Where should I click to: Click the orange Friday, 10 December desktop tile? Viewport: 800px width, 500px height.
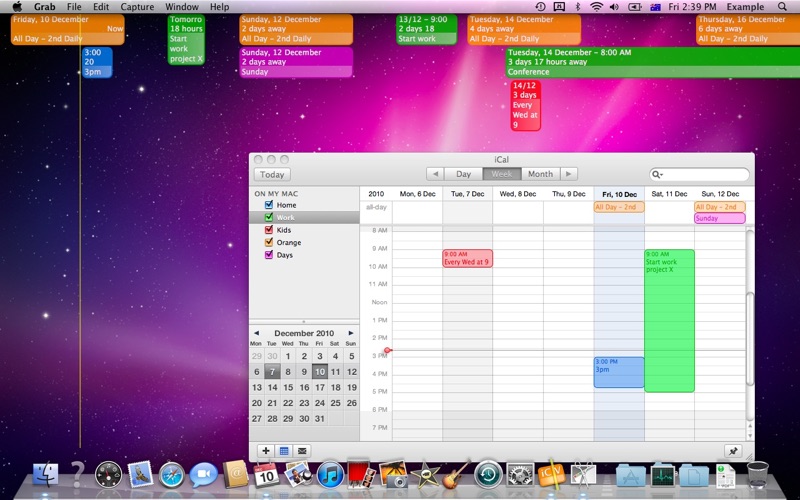[67, 29]
